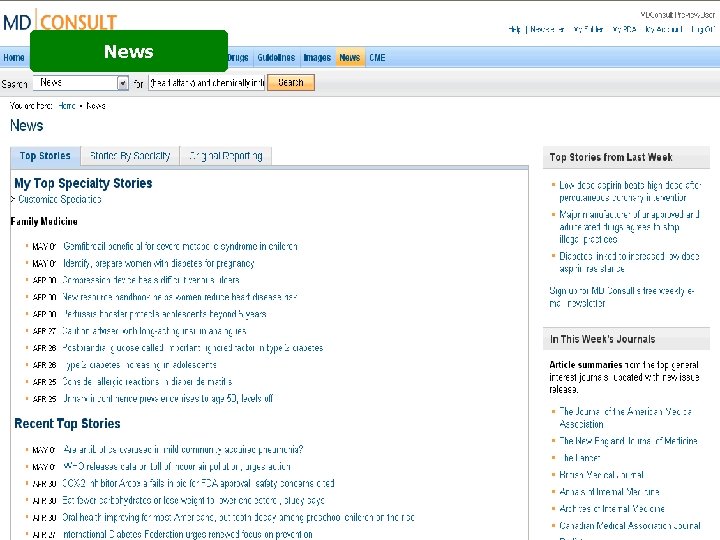Open the Images navigation tab

(317, 57)
